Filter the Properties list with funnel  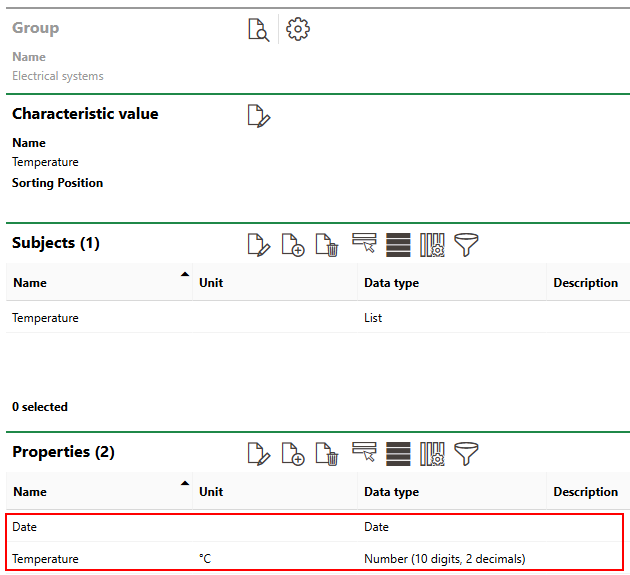point(466,454)
